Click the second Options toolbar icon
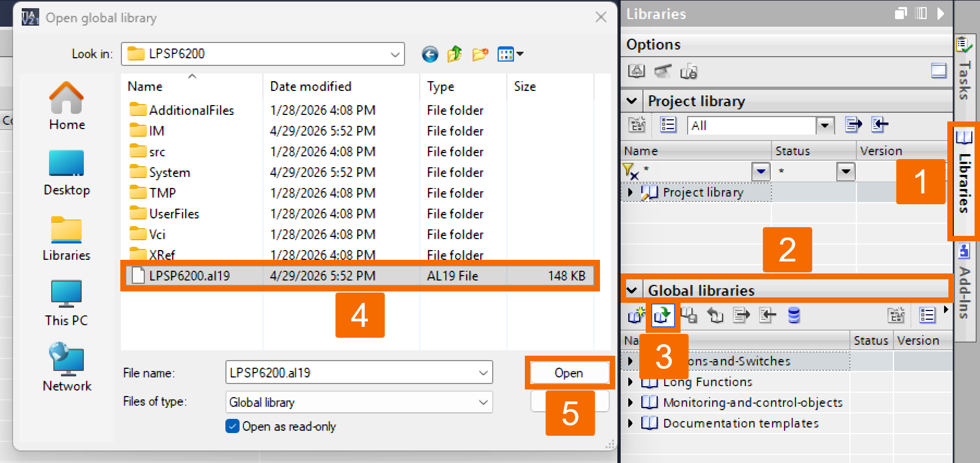The height and width of the screenshot is (463, 980). click(x=663, y=71)
